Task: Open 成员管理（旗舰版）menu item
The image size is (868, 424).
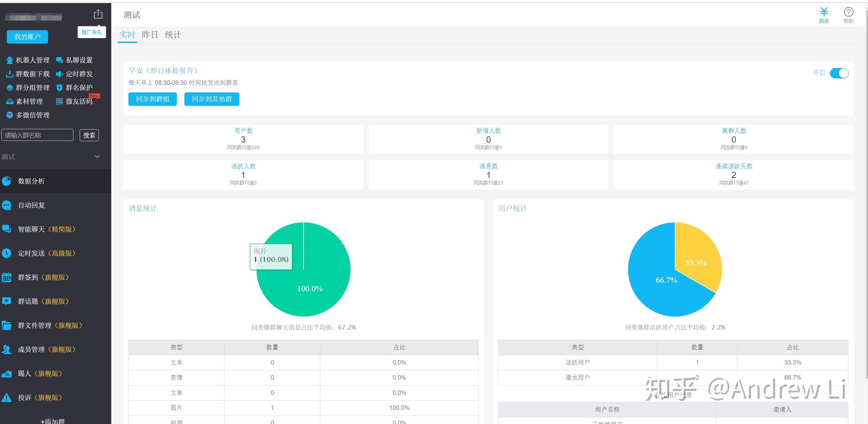Action: [56, 349]
